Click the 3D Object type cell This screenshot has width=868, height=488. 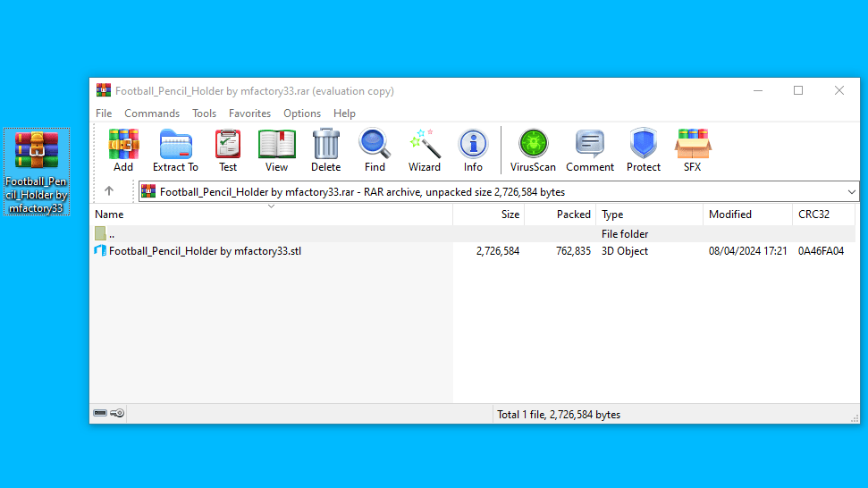[625, 251]
